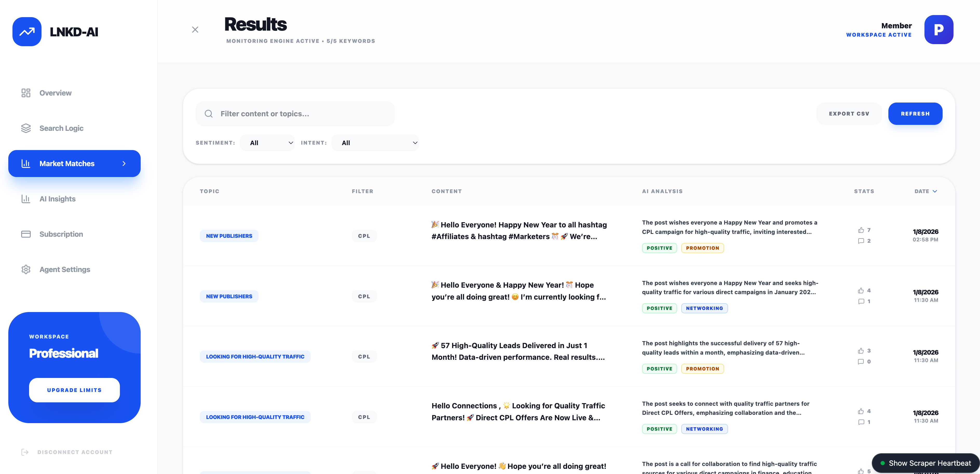Show the Scraper Heartbeat panel
This screenshot has width=980, height=474.
tap(925, 463)
